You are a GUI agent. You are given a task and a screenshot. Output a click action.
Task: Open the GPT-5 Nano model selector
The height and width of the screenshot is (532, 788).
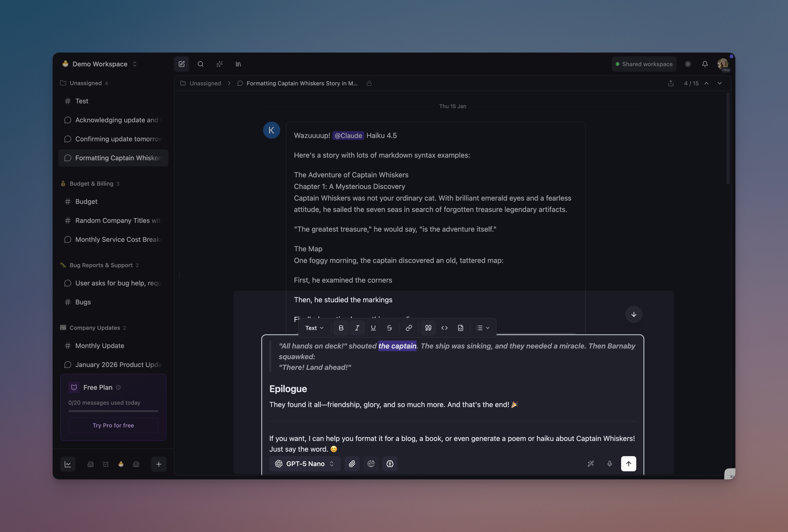pyautogui.click(x=305, y=463)
